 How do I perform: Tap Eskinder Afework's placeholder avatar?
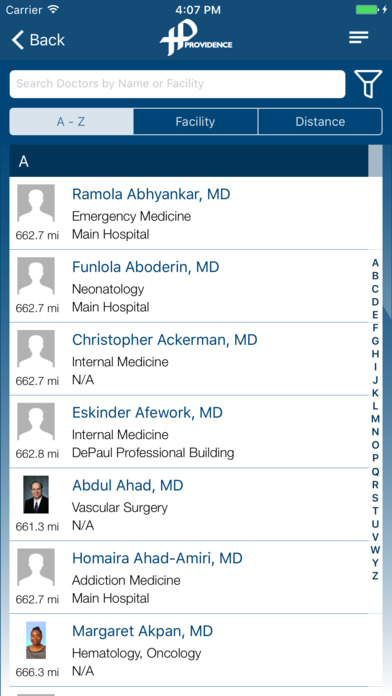[36, 422]
